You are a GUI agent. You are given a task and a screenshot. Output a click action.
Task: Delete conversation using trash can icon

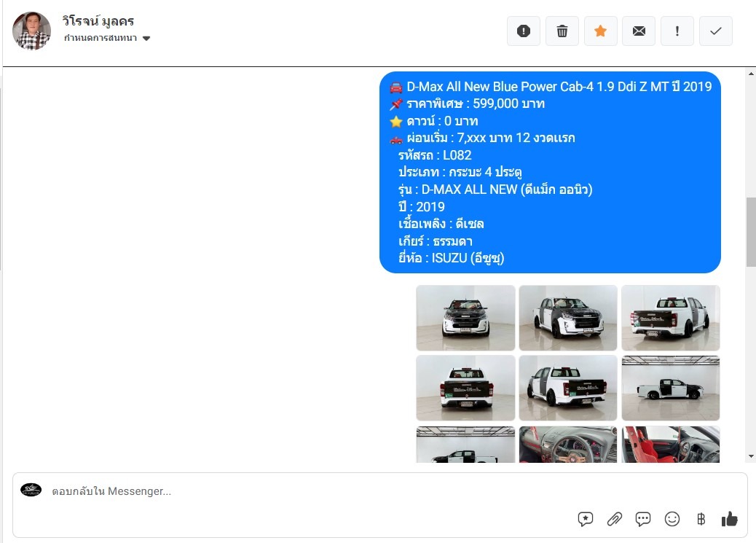pyautogui.click(x=562, y=31)
